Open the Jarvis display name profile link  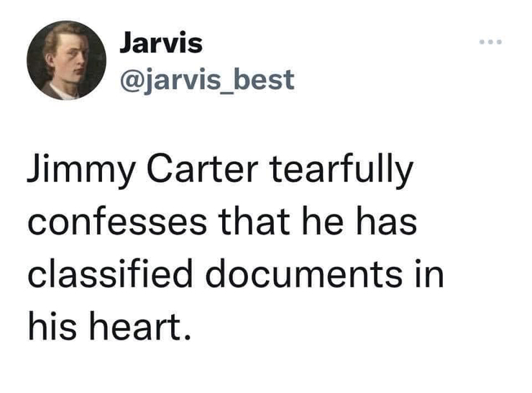(x=161, y=42)
